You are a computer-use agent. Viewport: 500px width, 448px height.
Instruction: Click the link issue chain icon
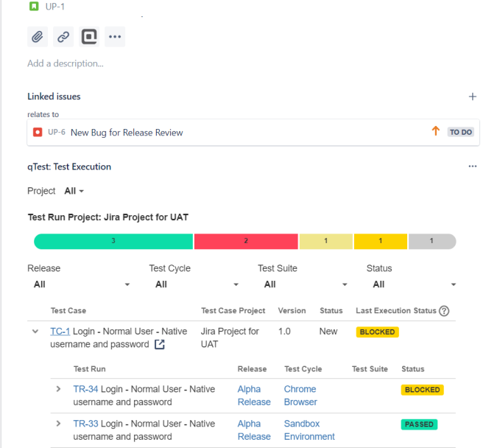(63, 37)
